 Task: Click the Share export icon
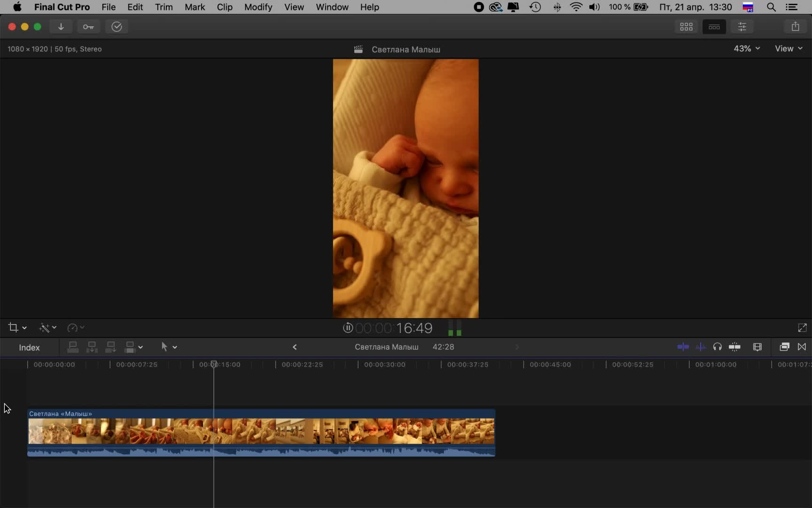pos(795,27)
